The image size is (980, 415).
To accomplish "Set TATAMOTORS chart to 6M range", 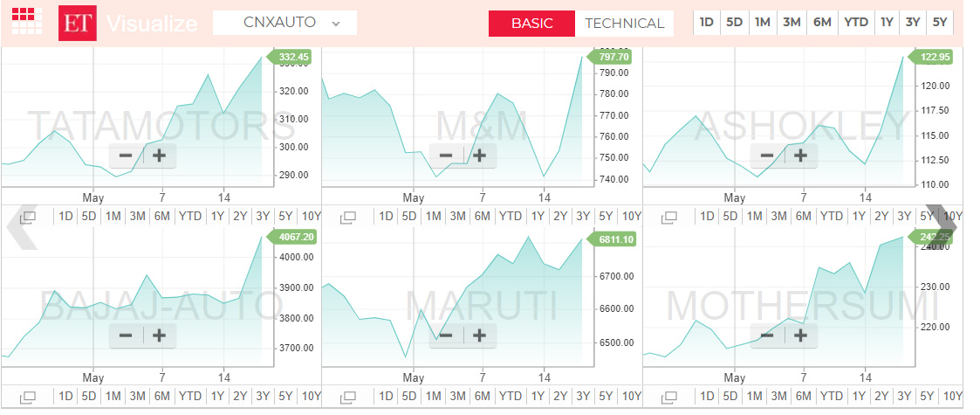I will click(161, 217).
